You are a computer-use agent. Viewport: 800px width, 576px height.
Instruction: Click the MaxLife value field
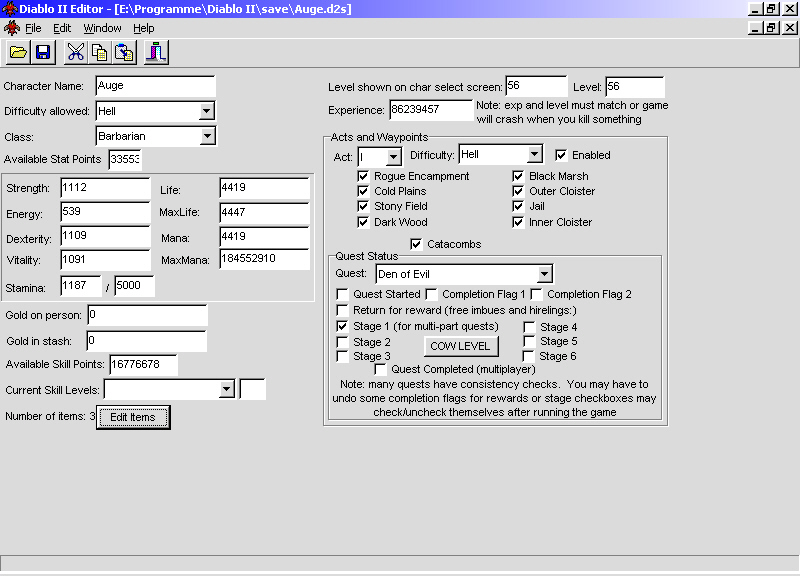[x=264, y=212]
